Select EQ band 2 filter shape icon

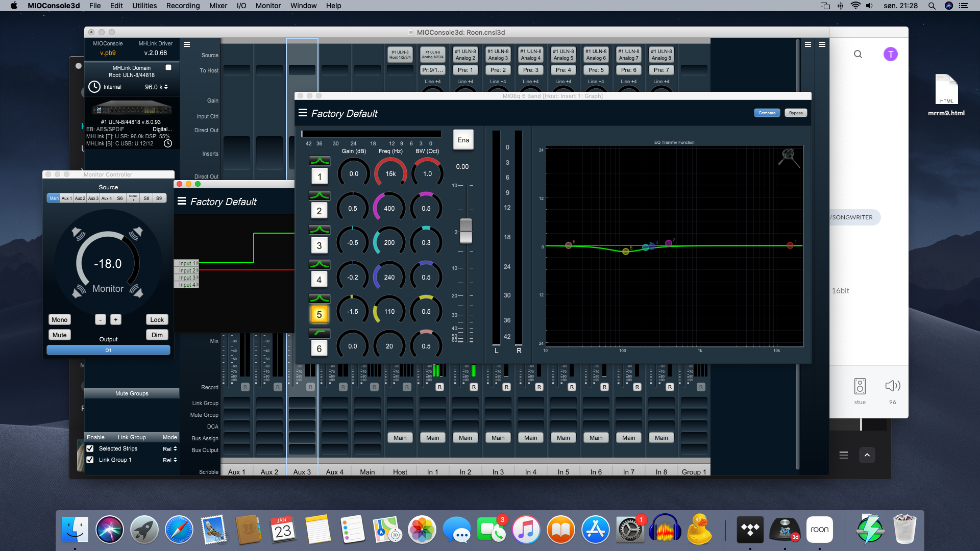(x=320, y=195)
